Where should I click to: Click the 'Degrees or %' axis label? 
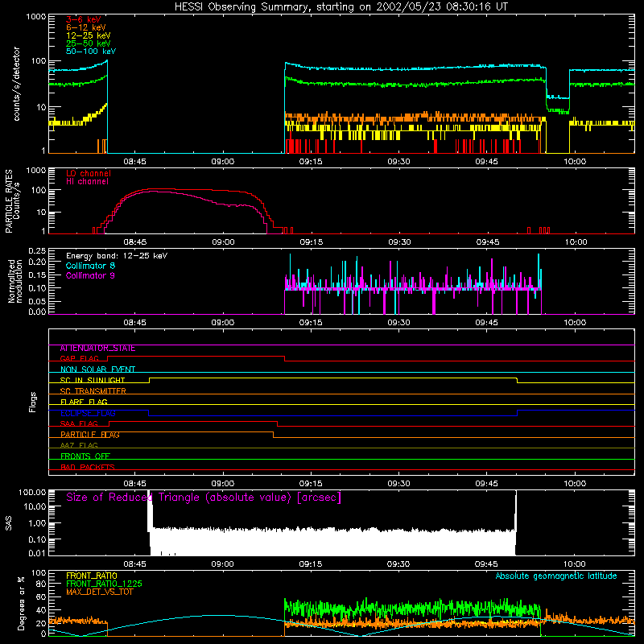[x=22, y=604]
